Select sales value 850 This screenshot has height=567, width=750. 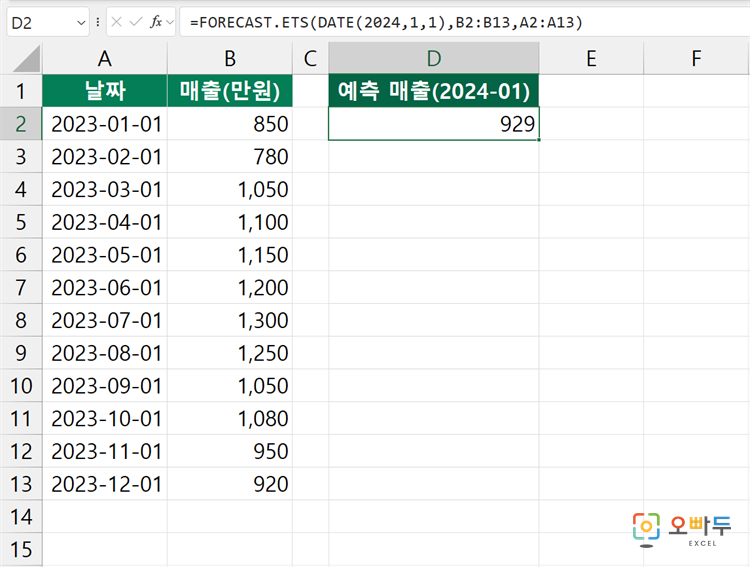(x=230, y=124)
